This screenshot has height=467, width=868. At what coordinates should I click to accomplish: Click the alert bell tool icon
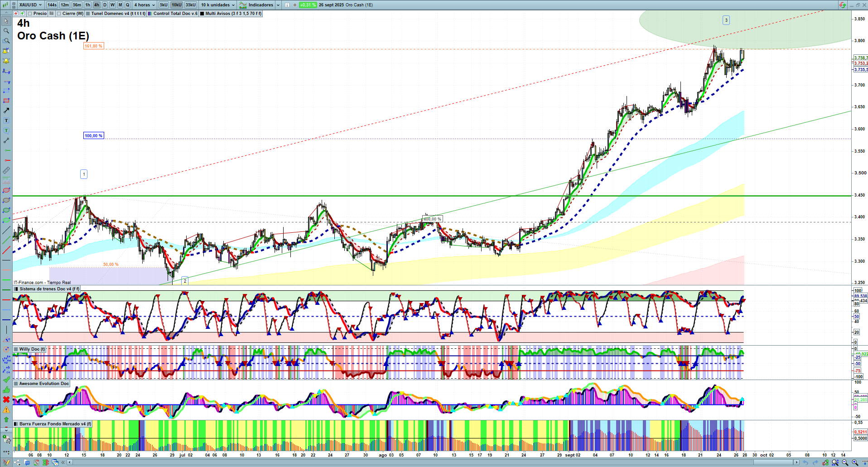(6, 61)
